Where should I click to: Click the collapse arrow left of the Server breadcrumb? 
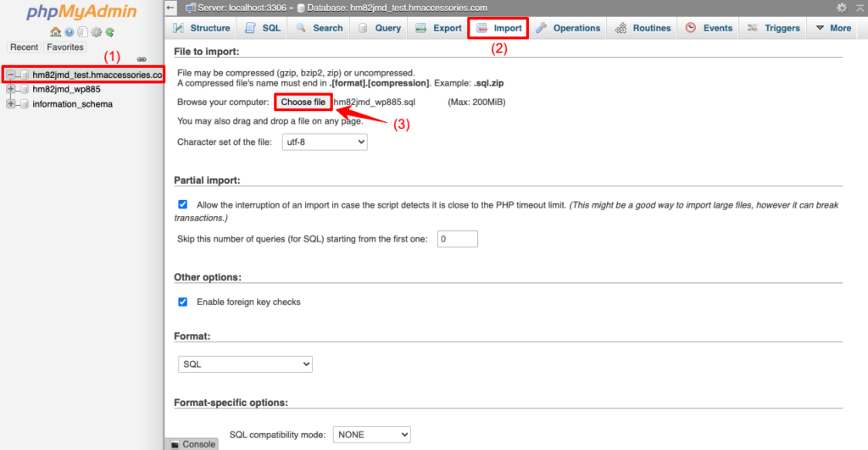[171, 8]
